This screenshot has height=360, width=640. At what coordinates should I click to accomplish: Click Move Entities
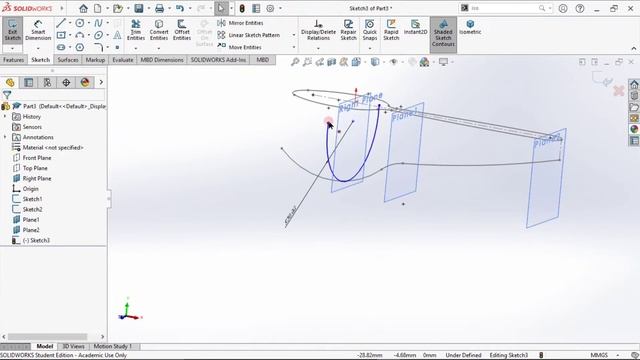(x=239, y=47)
